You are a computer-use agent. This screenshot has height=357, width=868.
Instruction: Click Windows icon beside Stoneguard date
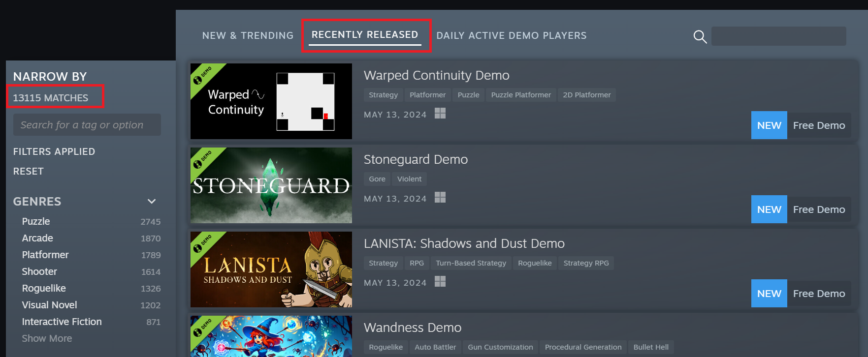440,198
